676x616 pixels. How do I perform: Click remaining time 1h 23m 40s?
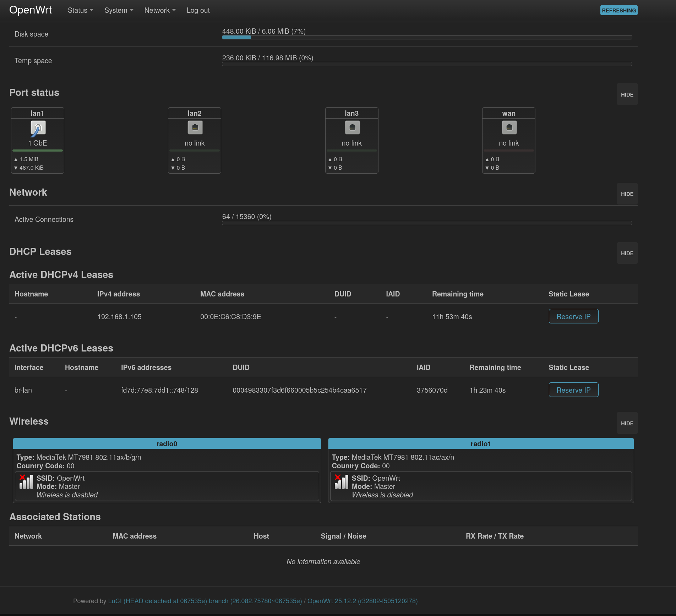click(487, 390)
